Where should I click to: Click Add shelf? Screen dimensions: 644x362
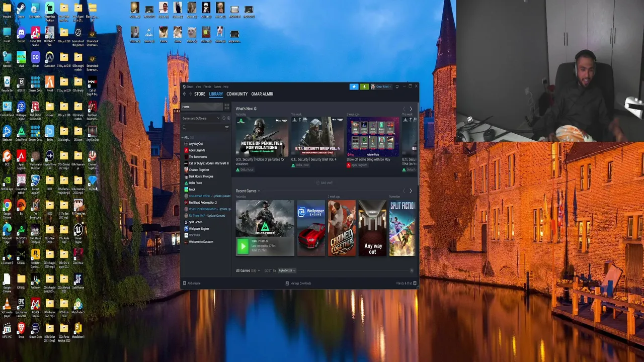point(325,183)
